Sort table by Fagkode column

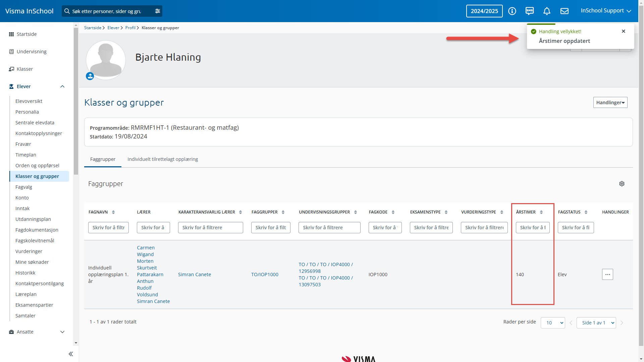[x=393, y=212]
